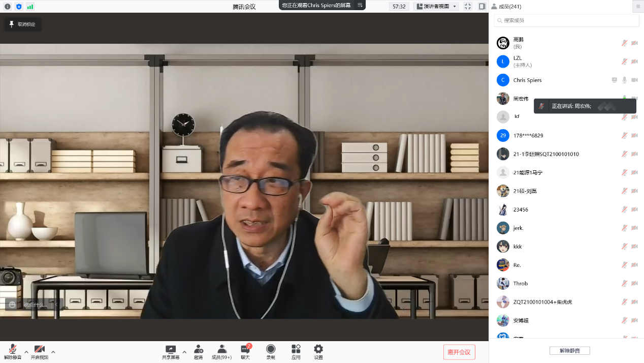Expand audio options arrow beside 解除静音

(26, 352)
